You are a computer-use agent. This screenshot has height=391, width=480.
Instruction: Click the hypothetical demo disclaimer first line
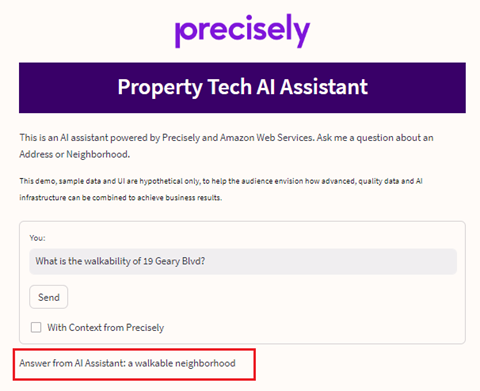(x=221, y=181)
